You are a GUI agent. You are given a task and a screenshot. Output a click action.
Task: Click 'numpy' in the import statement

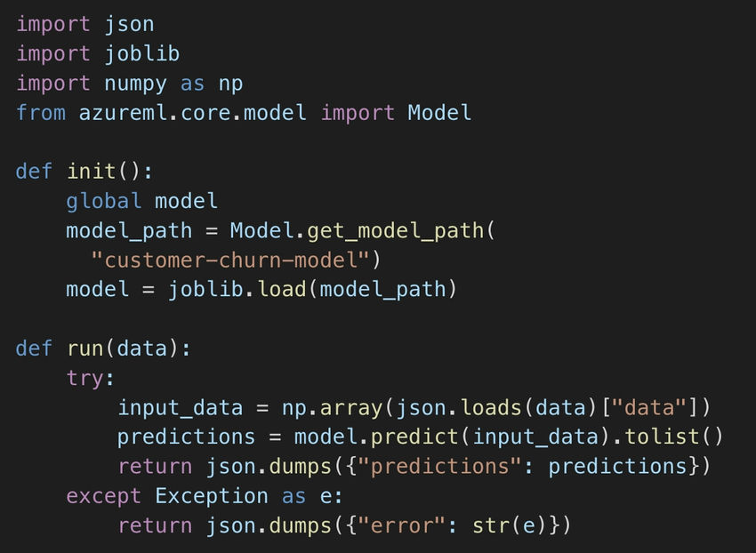click(135, 84)
